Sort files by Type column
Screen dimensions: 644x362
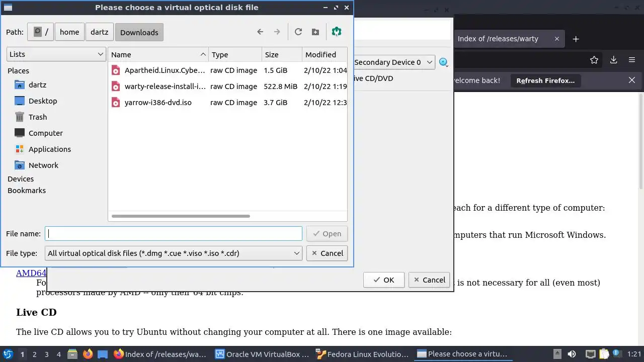235,54
